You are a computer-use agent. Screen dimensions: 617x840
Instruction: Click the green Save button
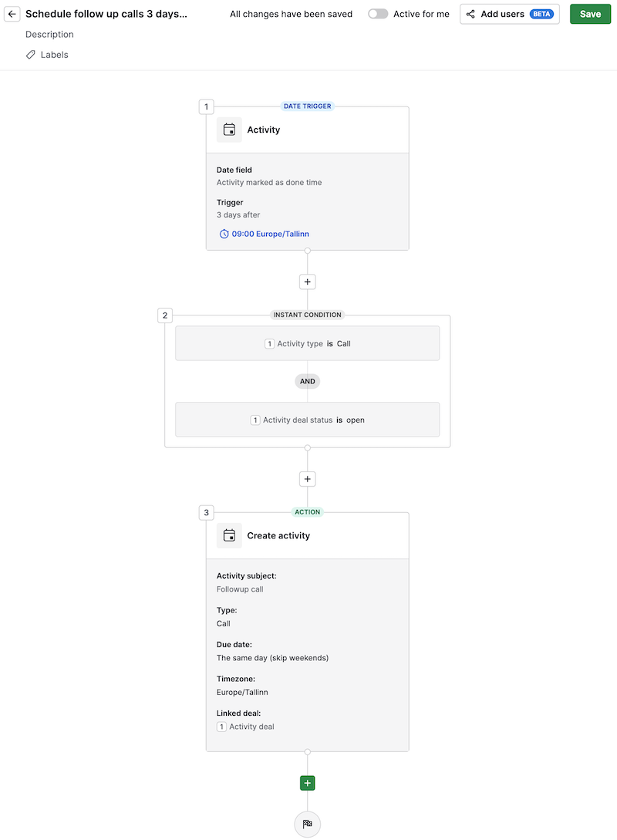590,14
